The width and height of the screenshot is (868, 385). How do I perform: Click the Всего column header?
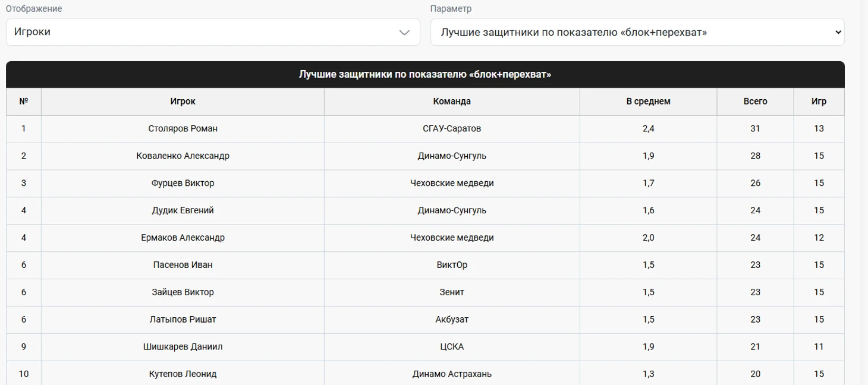tap(755, 102)
